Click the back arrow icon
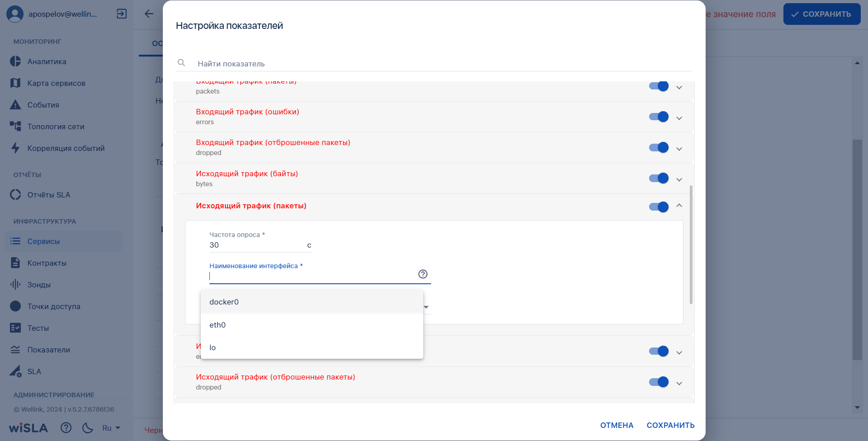This screenshot has width=868, height=441. (x=149, y=14)
